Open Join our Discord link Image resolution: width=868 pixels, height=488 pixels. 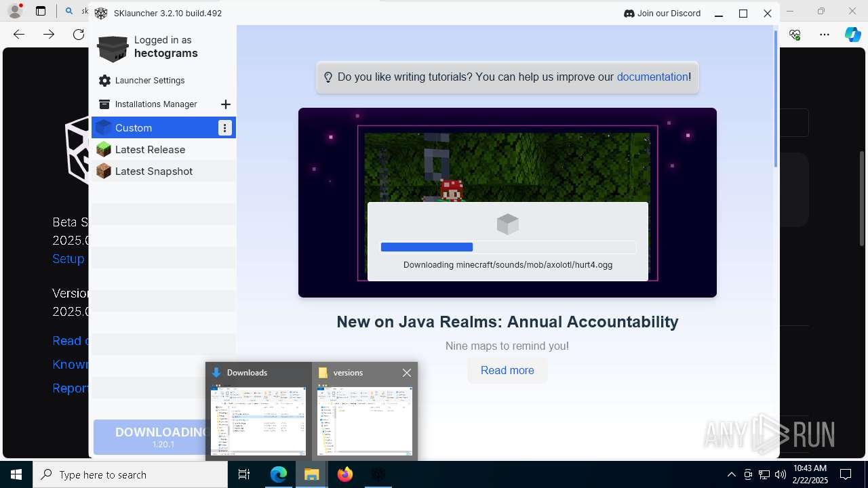662,13
